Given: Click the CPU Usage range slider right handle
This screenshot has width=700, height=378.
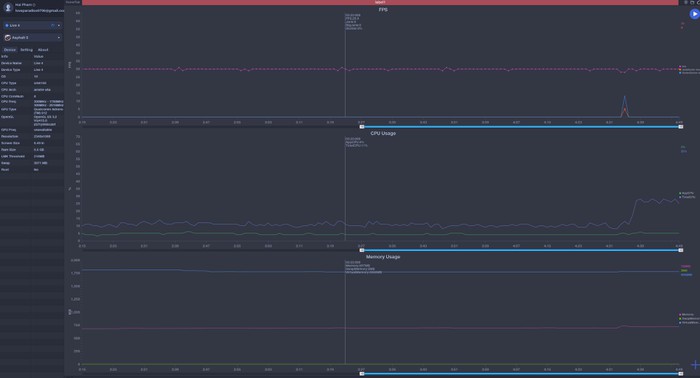Looking at the screenshot, I should pos(681,250).
